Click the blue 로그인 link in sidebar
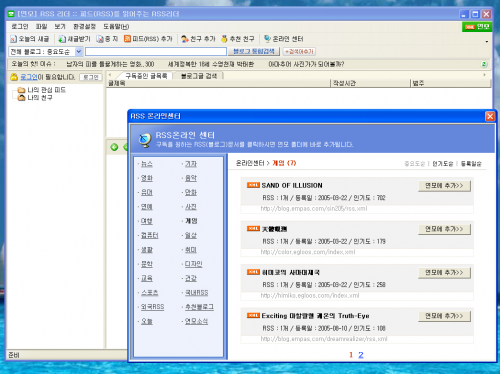The width and height of the screenshot is (500, 374). point(29,77)
